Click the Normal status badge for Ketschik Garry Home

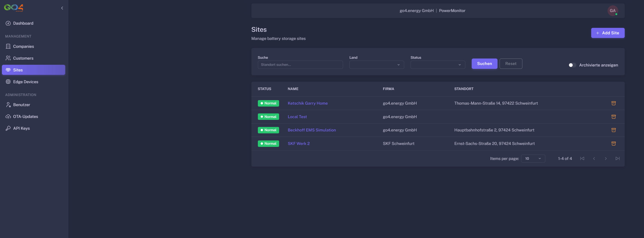tap(268, 103)
